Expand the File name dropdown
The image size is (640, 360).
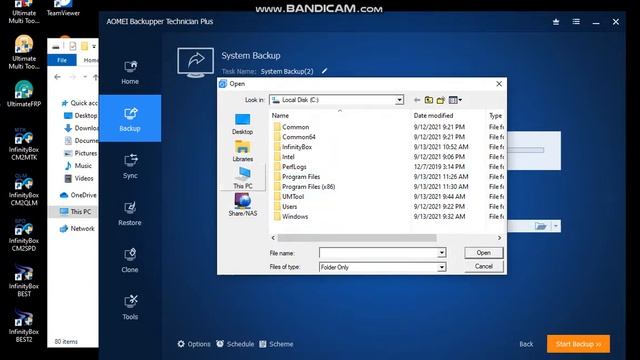click(441, 253)
